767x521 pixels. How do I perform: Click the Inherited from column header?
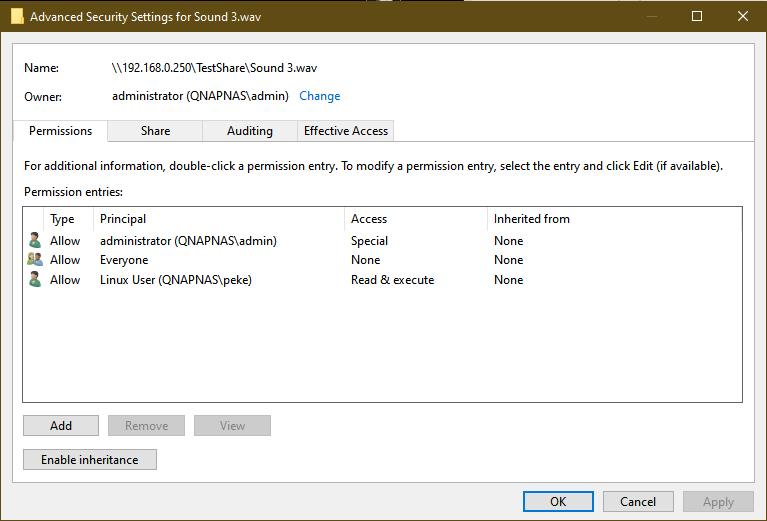(532, 219)
